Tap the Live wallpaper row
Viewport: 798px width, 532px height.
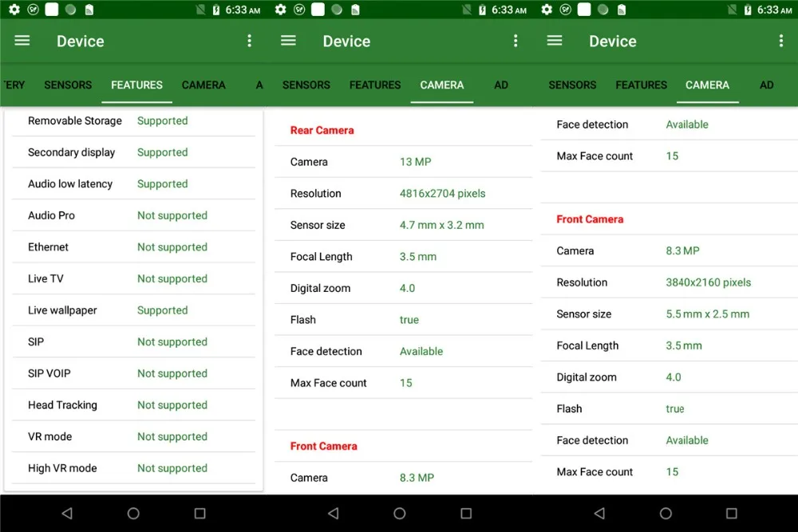pos(133,309)
